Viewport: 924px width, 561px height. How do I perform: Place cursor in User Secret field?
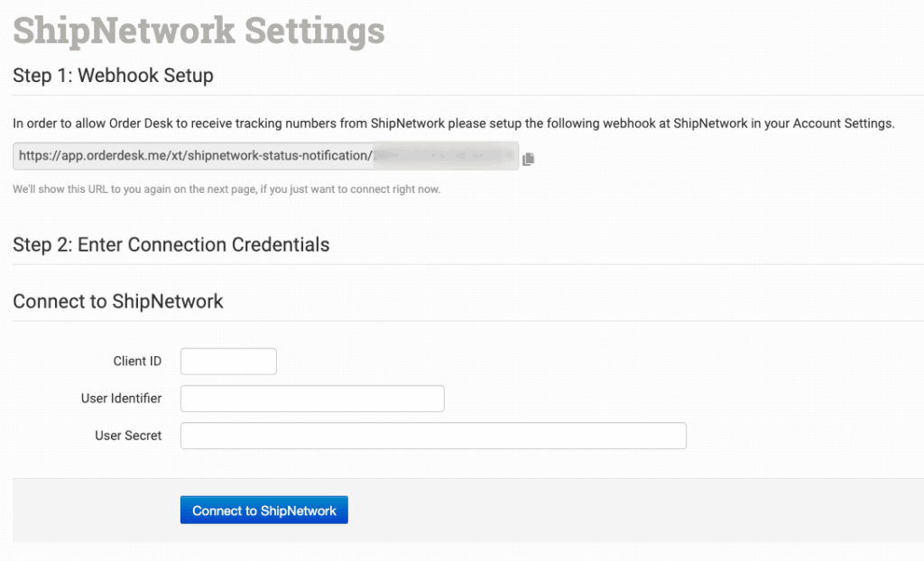point(433,436)
